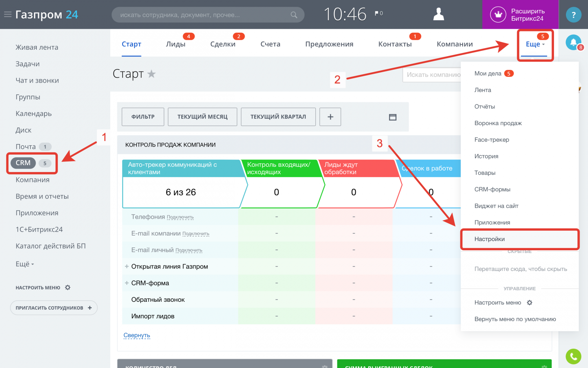Open the Сделки tab
588x368 pixels.
pyautogui.click(x=223, y=44)
